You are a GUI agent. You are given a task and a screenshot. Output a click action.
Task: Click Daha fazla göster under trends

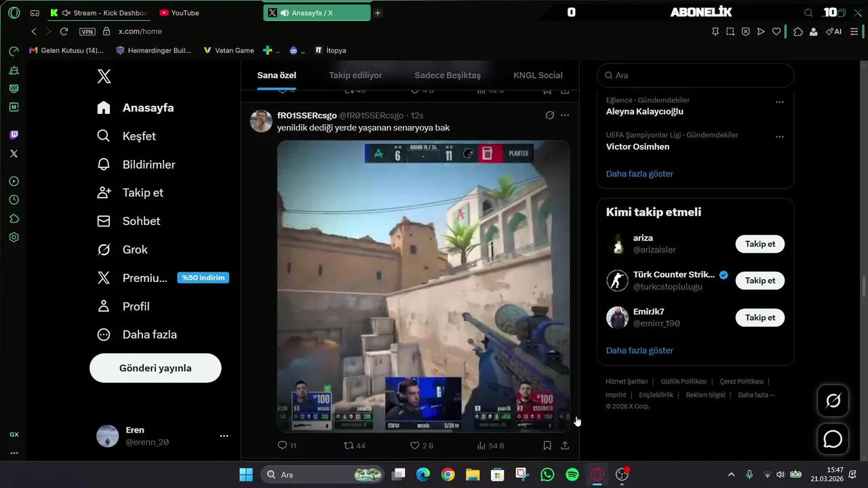pos(639,174)
